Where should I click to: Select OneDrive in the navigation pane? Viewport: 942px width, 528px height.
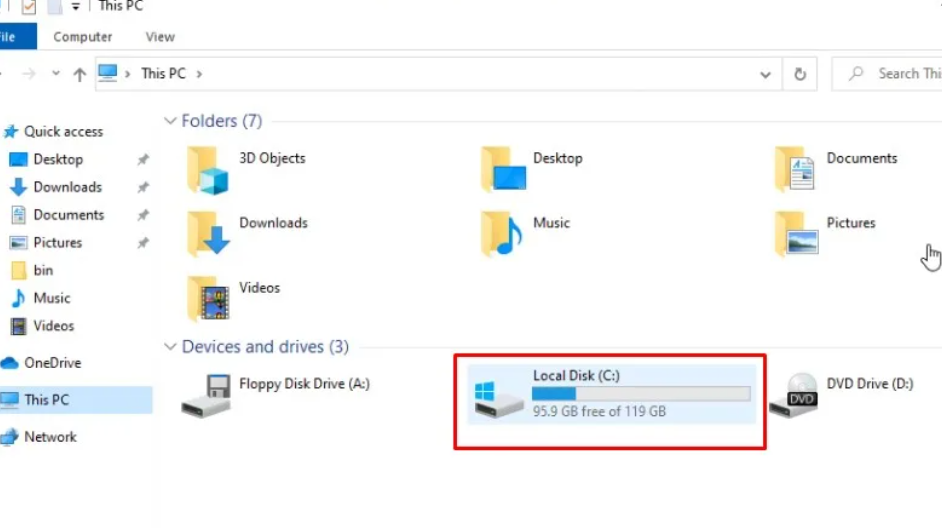(x=52, y=363)
